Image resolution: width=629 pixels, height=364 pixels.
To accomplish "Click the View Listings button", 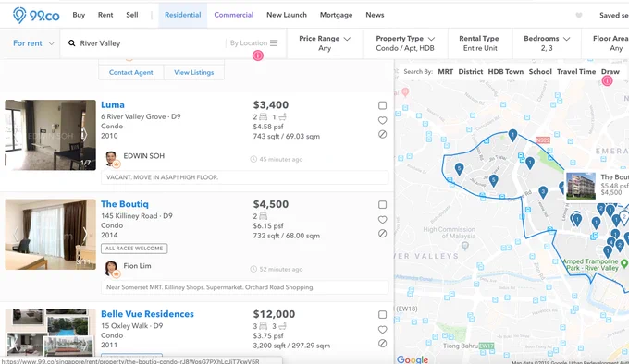I will [x=194, y=72].
